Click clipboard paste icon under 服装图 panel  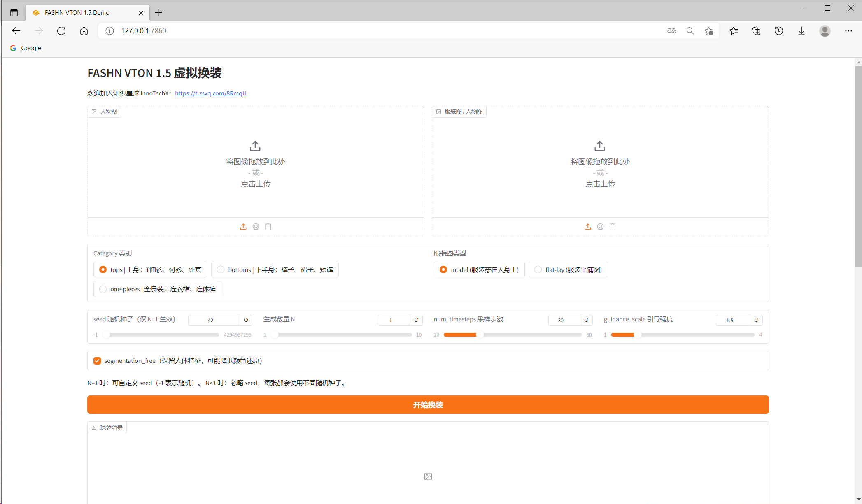613,227
